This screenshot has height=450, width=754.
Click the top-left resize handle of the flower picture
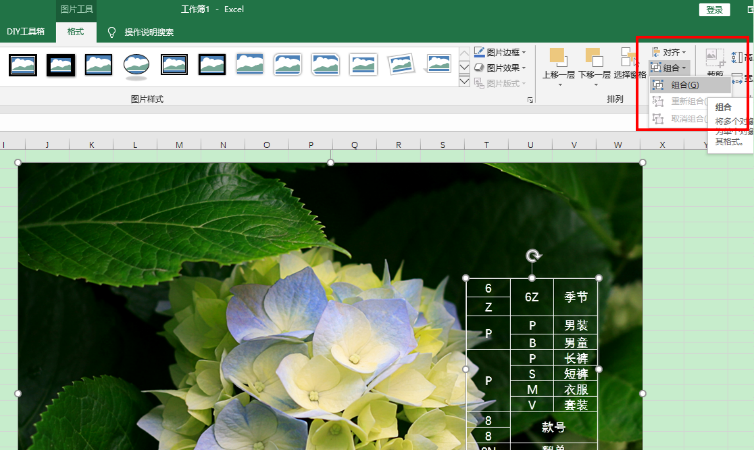pyautogui.click(x=18, y=162)
